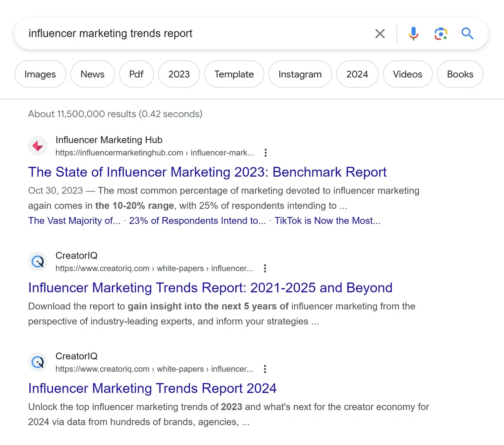504x445 pixels.
Task: Select the Template filter chip
Action: [234, 74]
